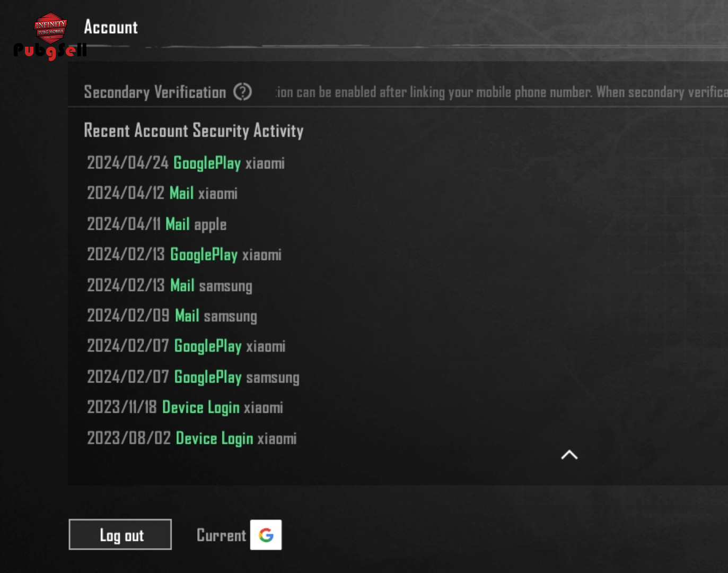Select the 2024/04/12 Mail xiaomi entry

[162, 193]
